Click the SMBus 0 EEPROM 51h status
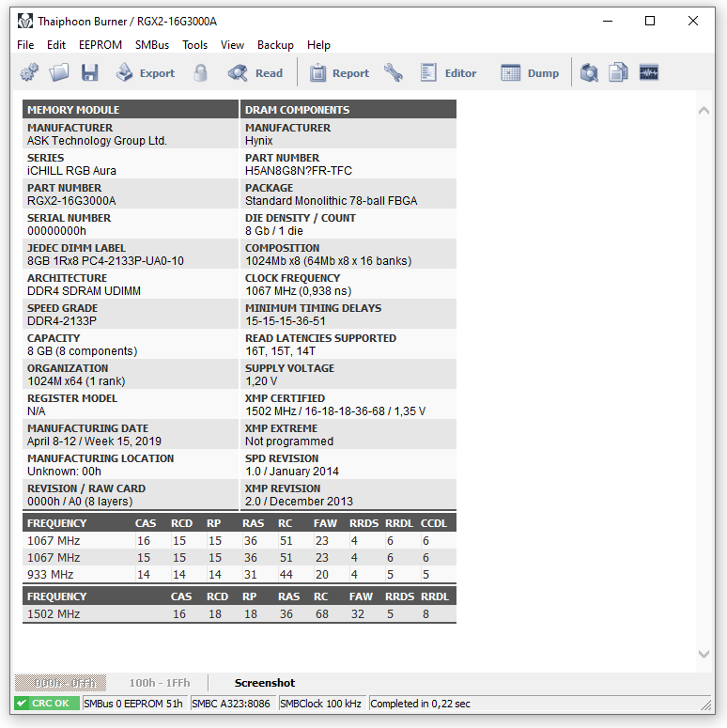This screenshot has height=728, width=727. click(133, 704)
